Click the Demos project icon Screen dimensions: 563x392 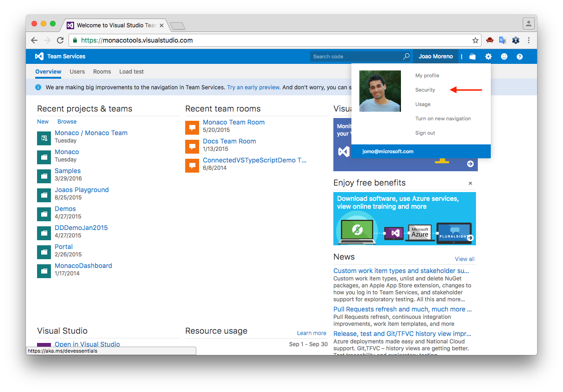[44, 214]
